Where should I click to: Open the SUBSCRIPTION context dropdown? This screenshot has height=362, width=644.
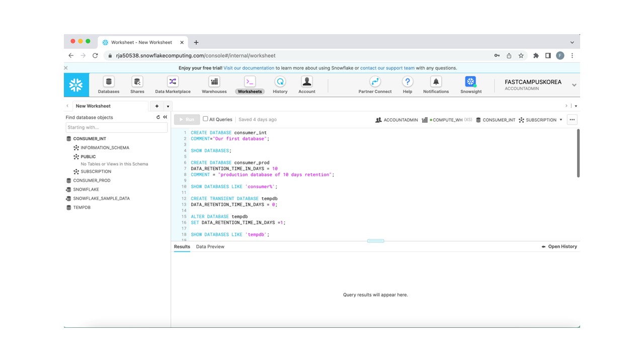point(561,120)
